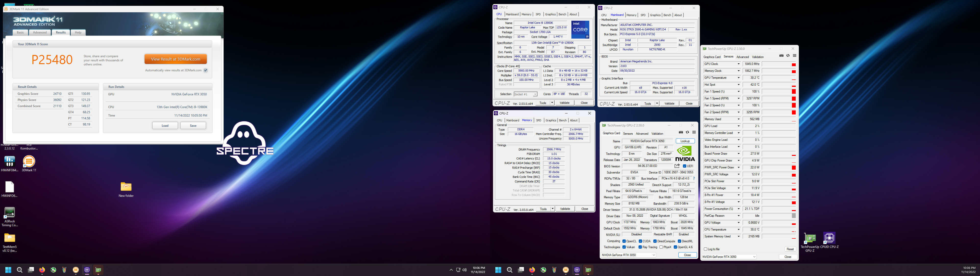The height and width of the screenshot is (276, 980).
Task: Capture screenshot in GPU-Z Graphics Card window
Action: click(681, 132)
